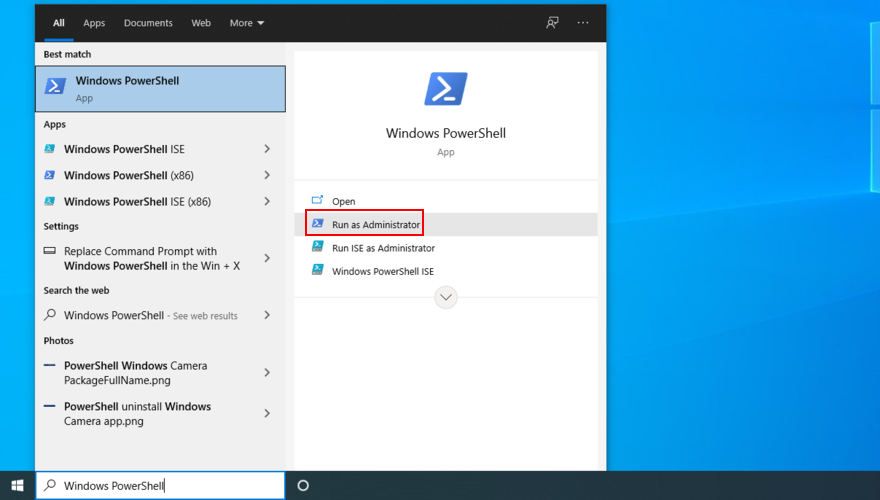
Task: Switch to the Documents tab
Action: (x=148, y=23)
